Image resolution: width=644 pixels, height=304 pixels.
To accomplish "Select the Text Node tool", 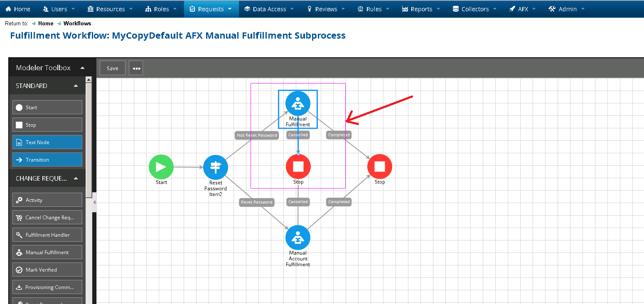I will tap(47, 142).
